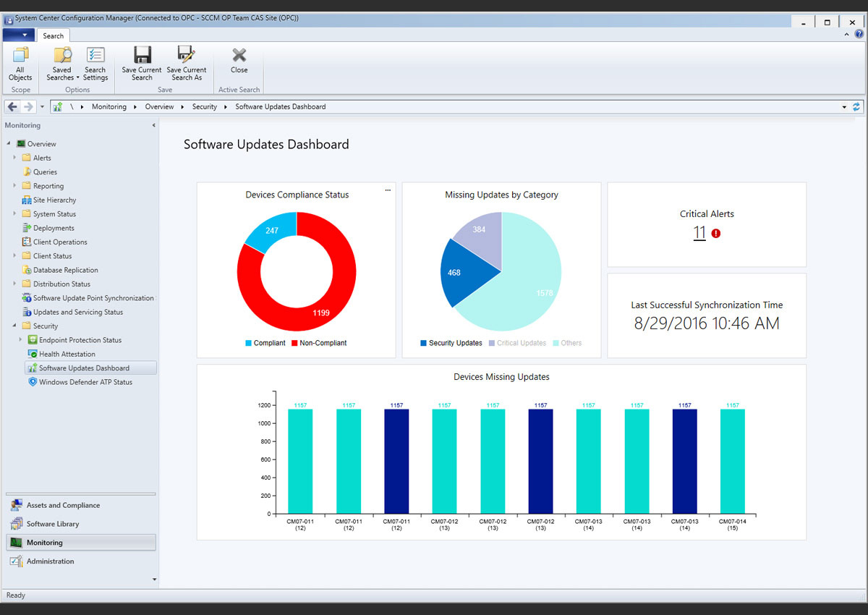Switch to Administration workspace
The image size is (868, 615).
(81, 561)
